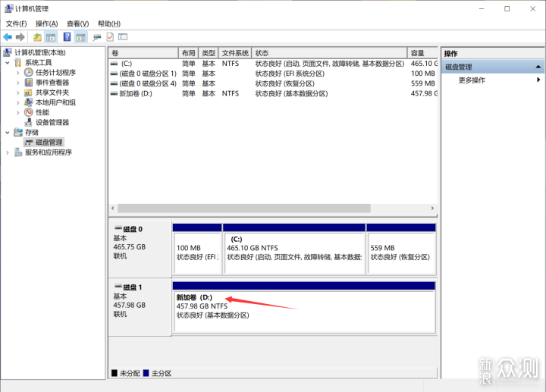Viewport: 546px width, 392px height.
Task: Collapse the 存储 tree node
Action: tap(8, 133)
